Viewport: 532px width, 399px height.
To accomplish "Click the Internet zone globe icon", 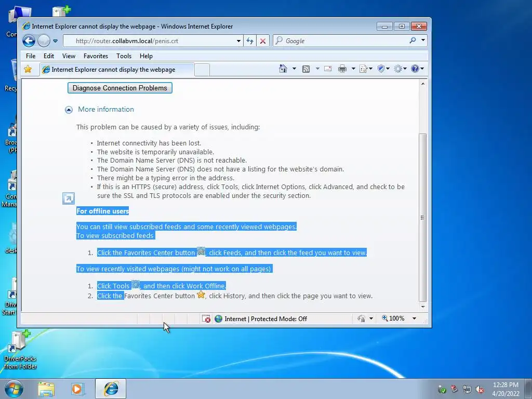I will click(219, 318).
